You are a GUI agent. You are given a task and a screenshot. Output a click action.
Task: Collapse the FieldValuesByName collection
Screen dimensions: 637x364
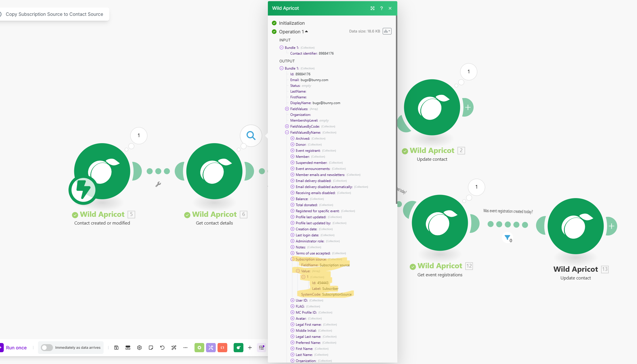click(x=287, y=132)
